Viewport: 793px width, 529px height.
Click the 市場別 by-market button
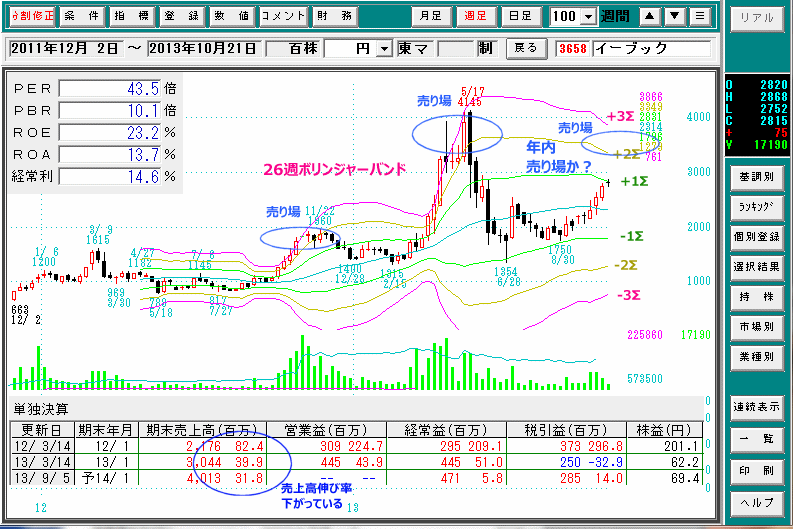tap(757, 327)
